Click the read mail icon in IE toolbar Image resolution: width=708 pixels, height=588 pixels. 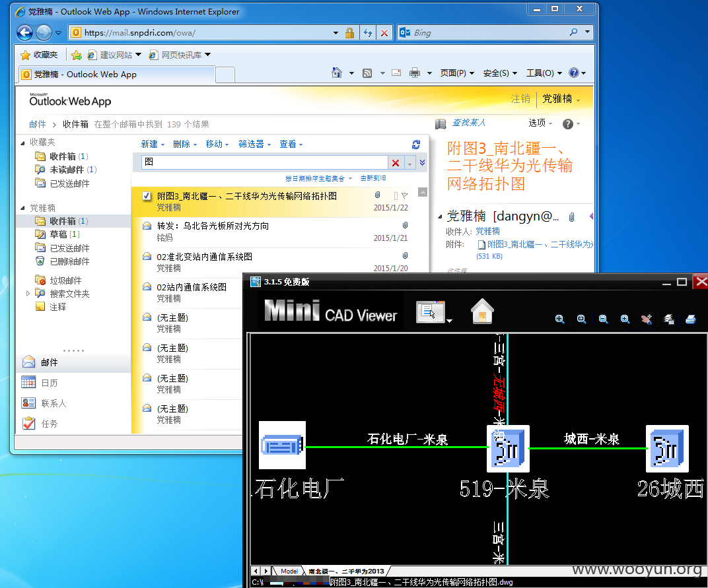pyautogui.click(x=396, y=73)
